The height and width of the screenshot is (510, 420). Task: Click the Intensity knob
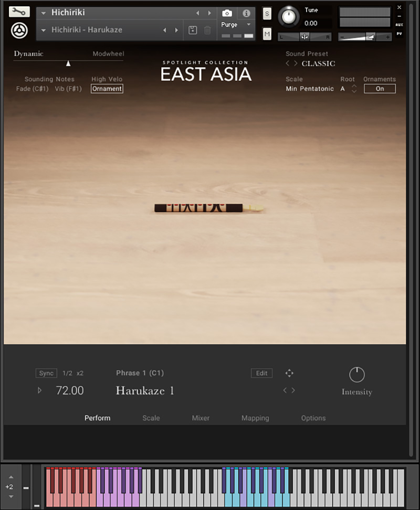[x=357, y=375]
